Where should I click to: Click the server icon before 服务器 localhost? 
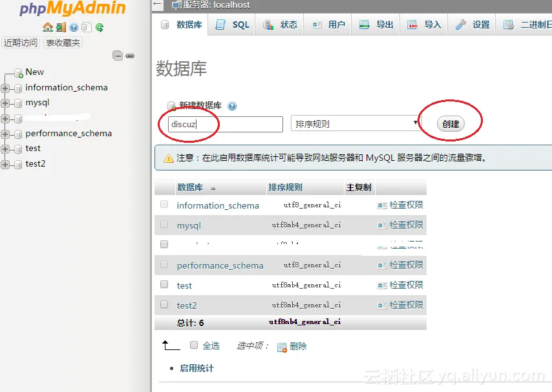point(176,5)
